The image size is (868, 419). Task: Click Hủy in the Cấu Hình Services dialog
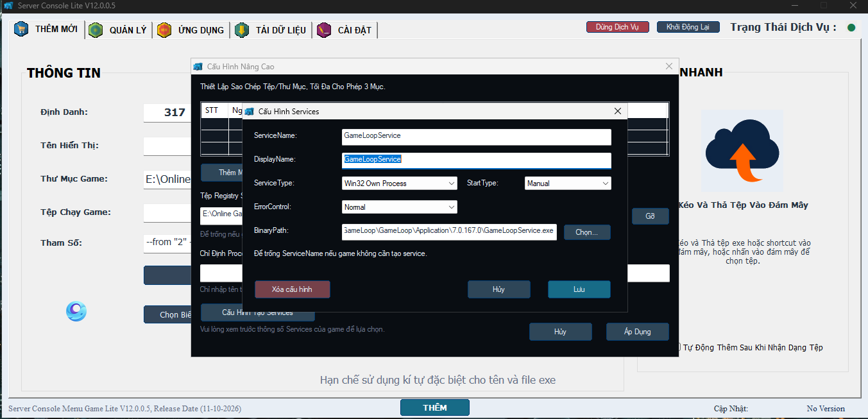[x=499, y=289]
